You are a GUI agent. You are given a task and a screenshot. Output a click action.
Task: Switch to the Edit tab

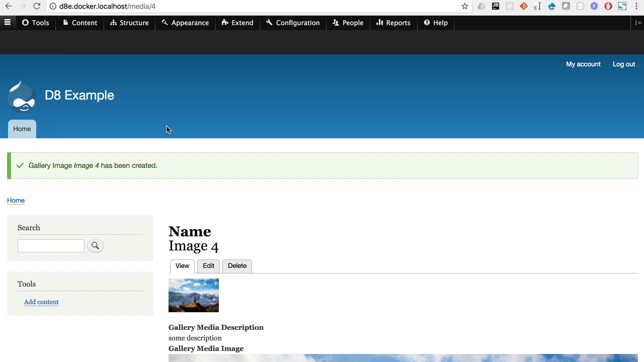(x=208, y=266)
